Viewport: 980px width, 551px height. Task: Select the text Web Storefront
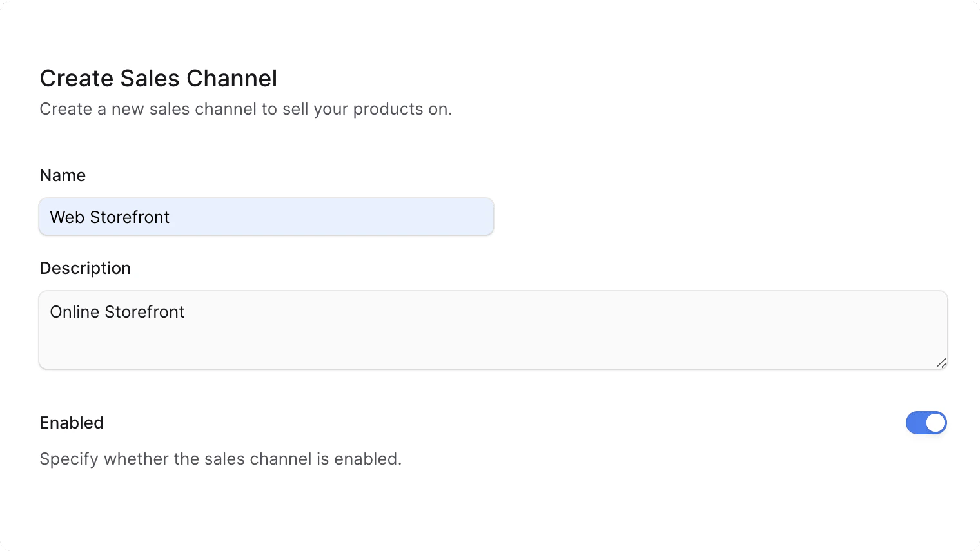[x=110, y=217]
